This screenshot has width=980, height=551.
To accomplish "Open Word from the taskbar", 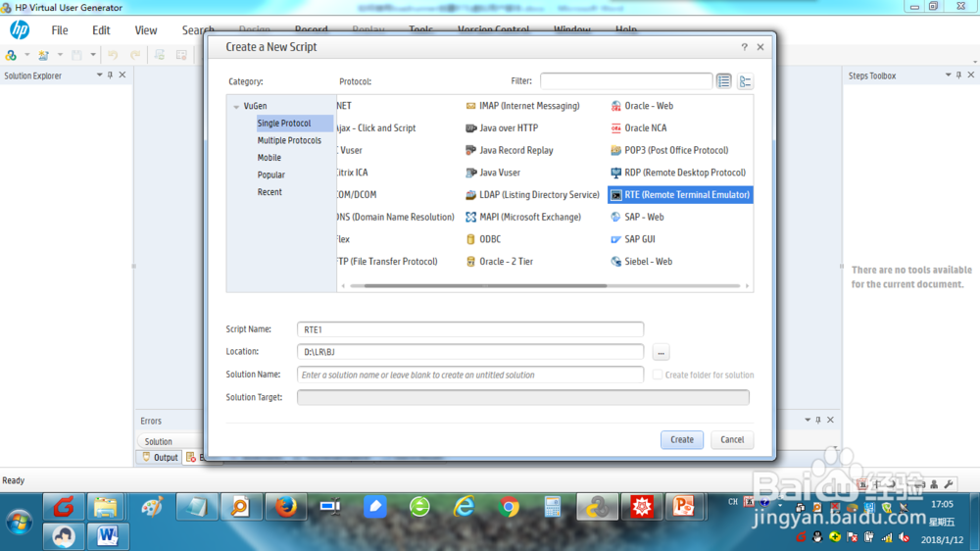I will coord(108,536).
